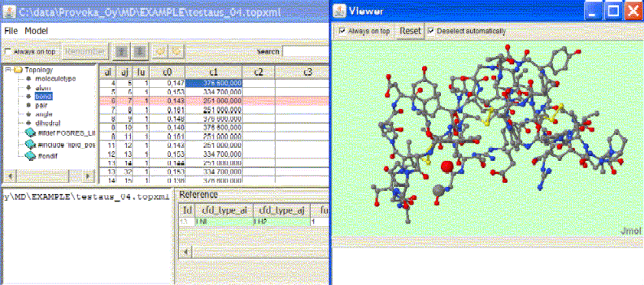Click the large gray atom in Viewer
Screen dimensions: 644x285
[439, 191]
